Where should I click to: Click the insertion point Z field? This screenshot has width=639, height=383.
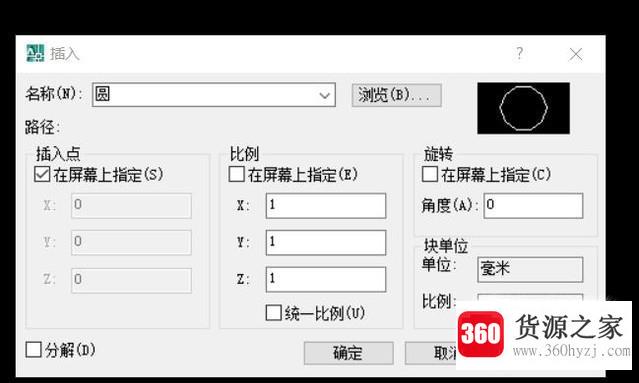click(x=131, y=280)
